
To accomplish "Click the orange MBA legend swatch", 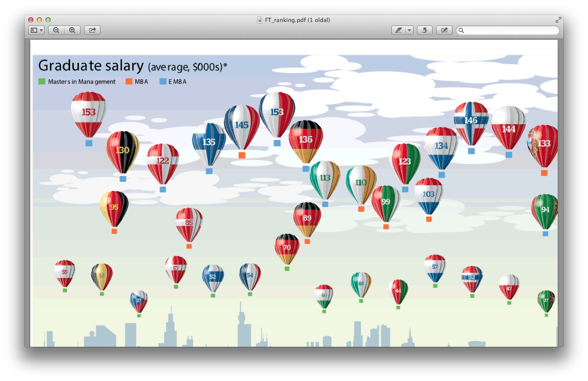I will pos(129,81).
